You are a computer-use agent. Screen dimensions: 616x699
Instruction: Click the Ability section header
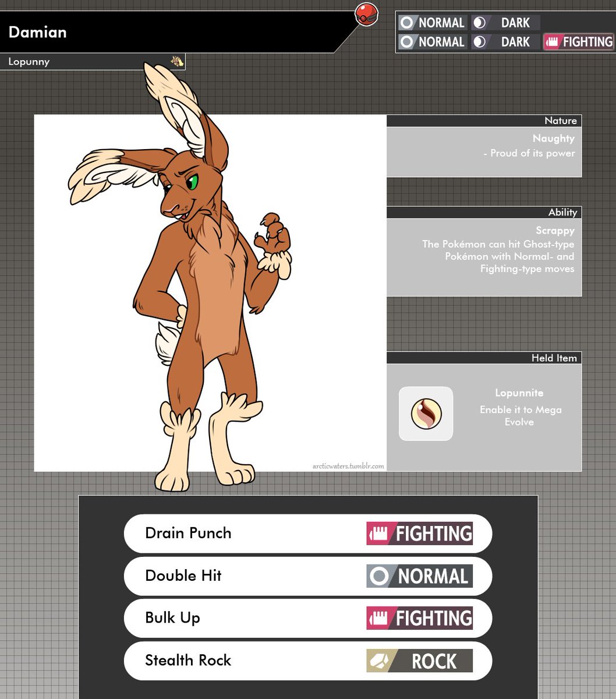484,213
